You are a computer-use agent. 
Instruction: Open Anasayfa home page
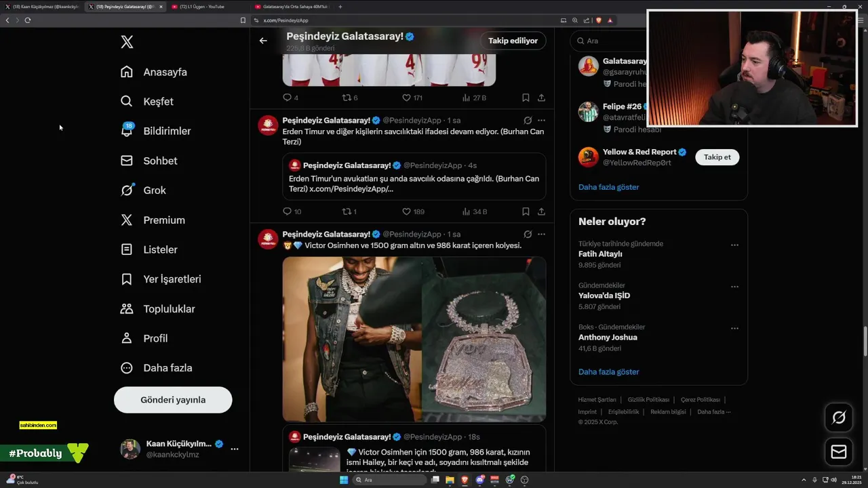pyautogui.click(x=154, y=72)
